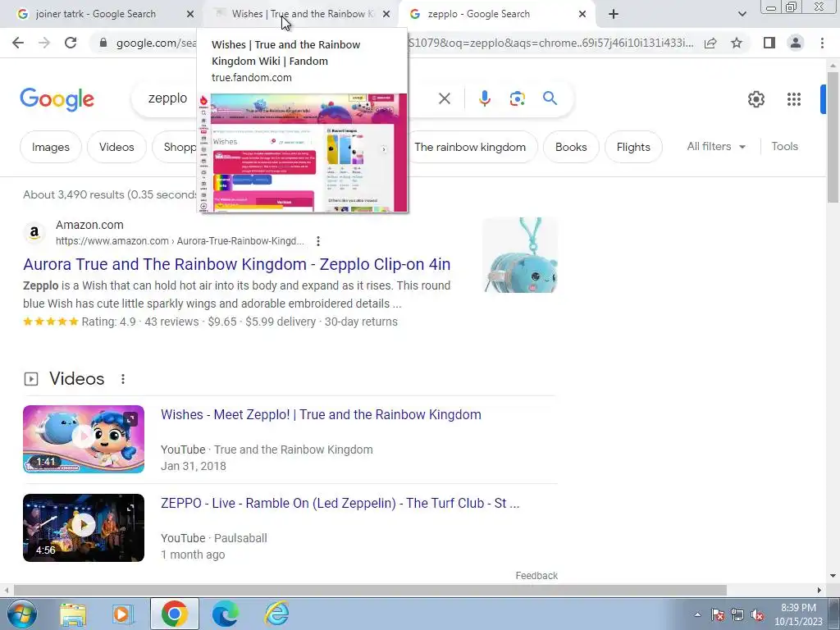Show hidden system tray icons
This screenshot has width=840, height=630.
pyautogui.click(x=697, y=614)
